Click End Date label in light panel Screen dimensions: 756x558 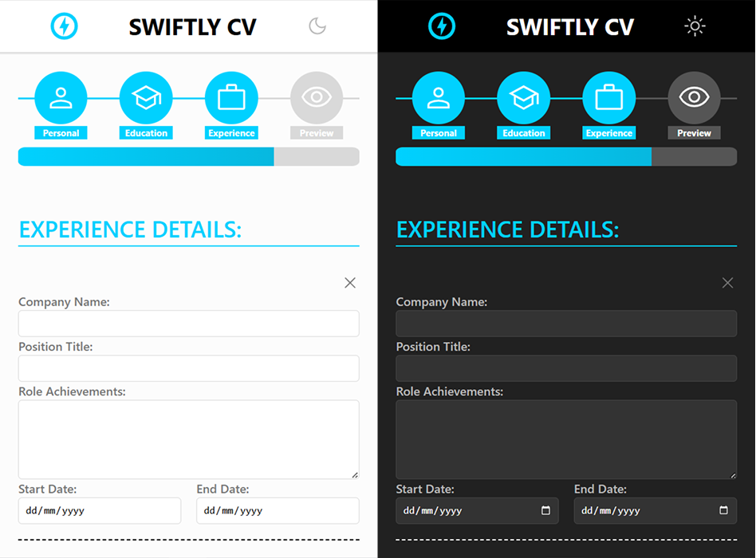222,489
